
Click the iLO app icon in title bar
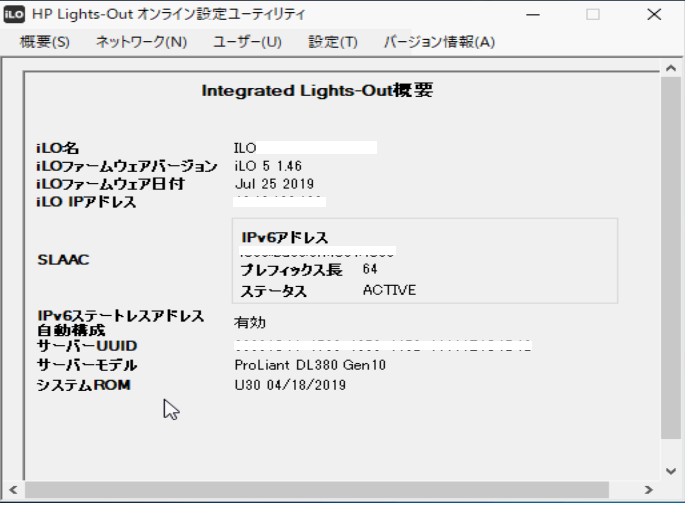[14, 14]
